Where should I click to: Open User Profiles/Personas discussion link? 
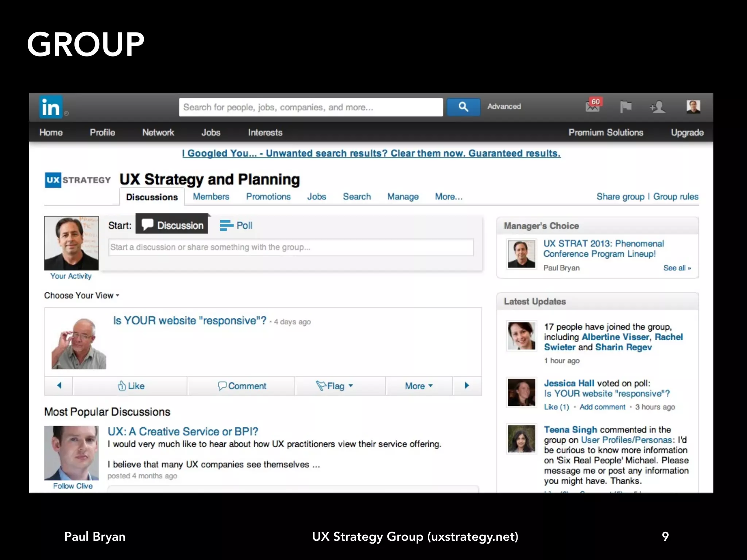(626, 440)
